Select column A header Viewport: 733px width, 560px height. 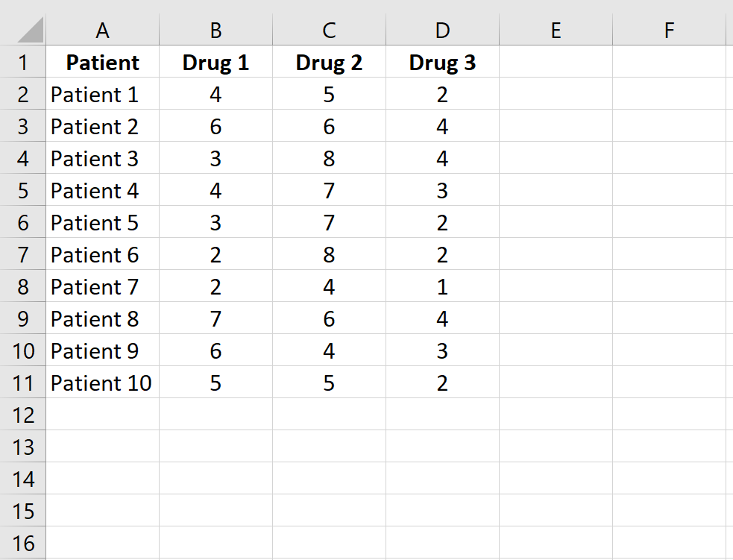tap(103, 30)
